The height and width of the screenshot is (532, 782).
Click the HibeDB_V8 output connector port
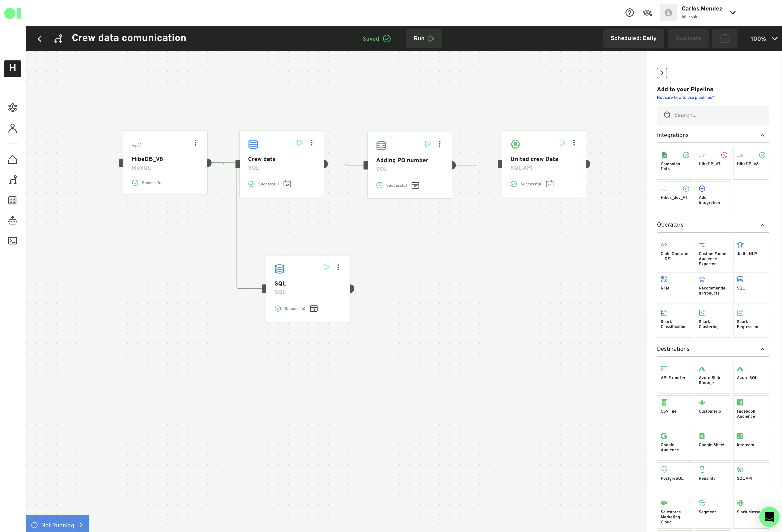[x=209, y=163]
